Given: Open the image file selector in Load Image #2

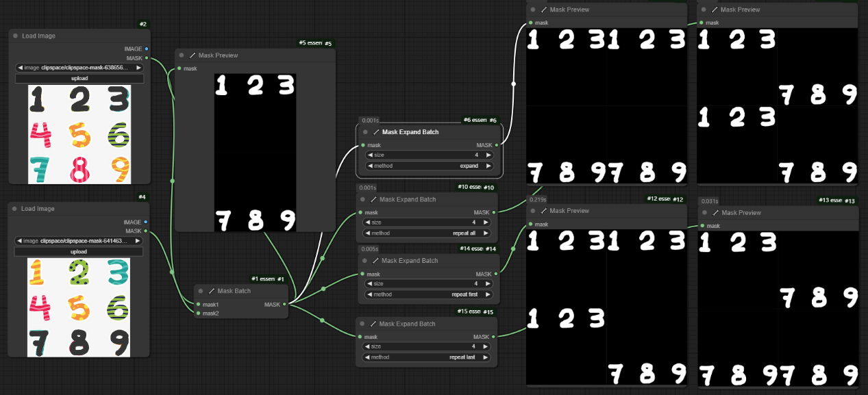Looking at the screenshot, I should (x=79, y=68).
